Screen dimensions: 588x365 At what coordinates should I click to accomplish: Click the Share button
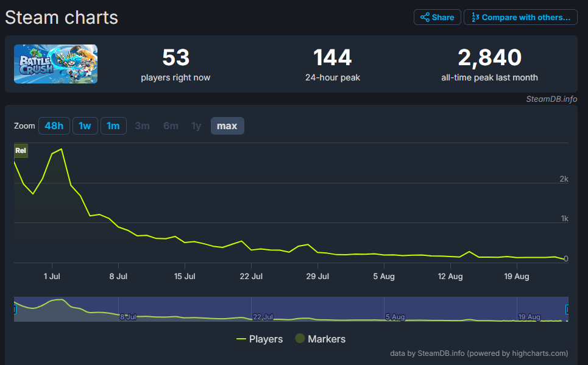point(437,17)
